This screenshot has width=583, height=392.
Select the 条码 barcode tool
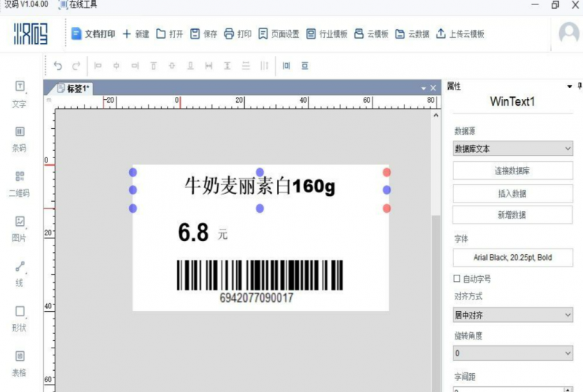[20, 139]
